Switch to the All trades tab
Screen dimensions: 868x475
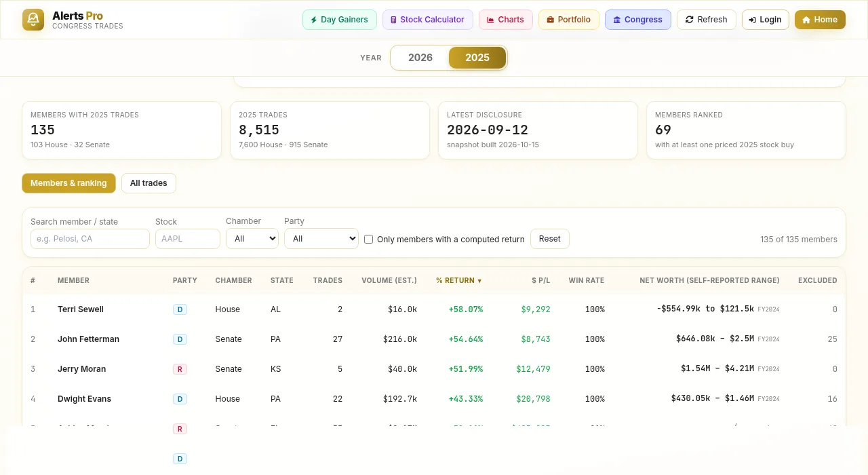149,183
